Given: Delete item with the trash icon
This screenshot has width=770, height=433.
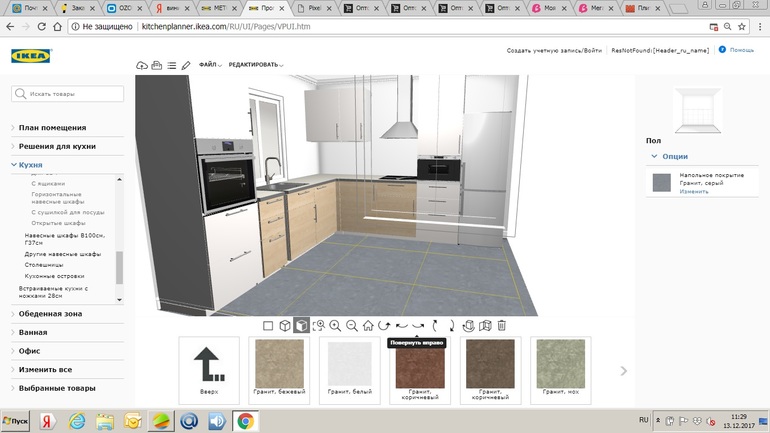Looking at the screenshot, I should (502, 326).
